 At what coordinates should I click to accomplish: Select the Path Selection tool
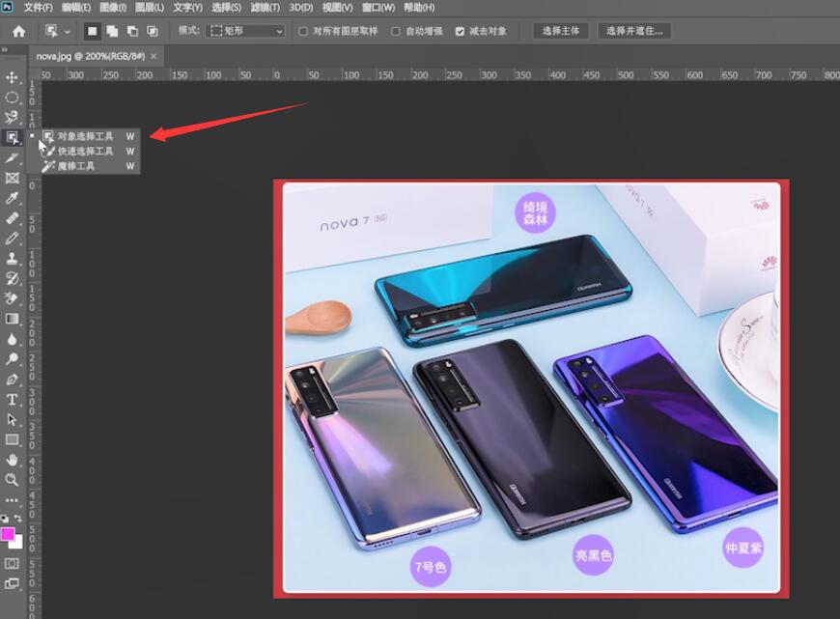click(x=12, y=420)
